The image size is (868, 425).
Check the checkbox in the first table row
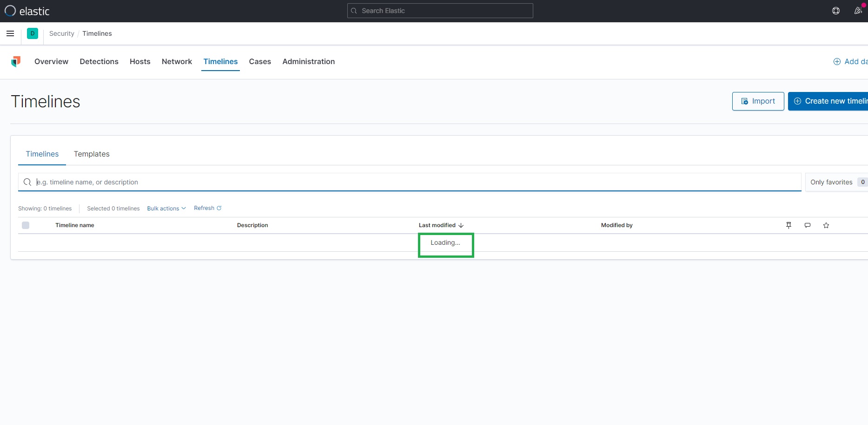pos(26,242)
